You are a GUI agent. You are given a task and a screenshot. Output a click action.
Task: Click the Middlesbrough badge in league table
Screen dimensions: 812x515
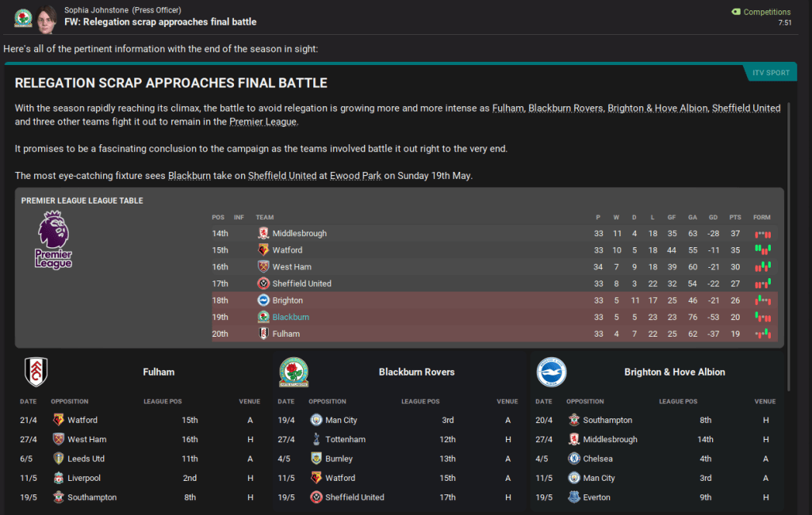(263, 234)
